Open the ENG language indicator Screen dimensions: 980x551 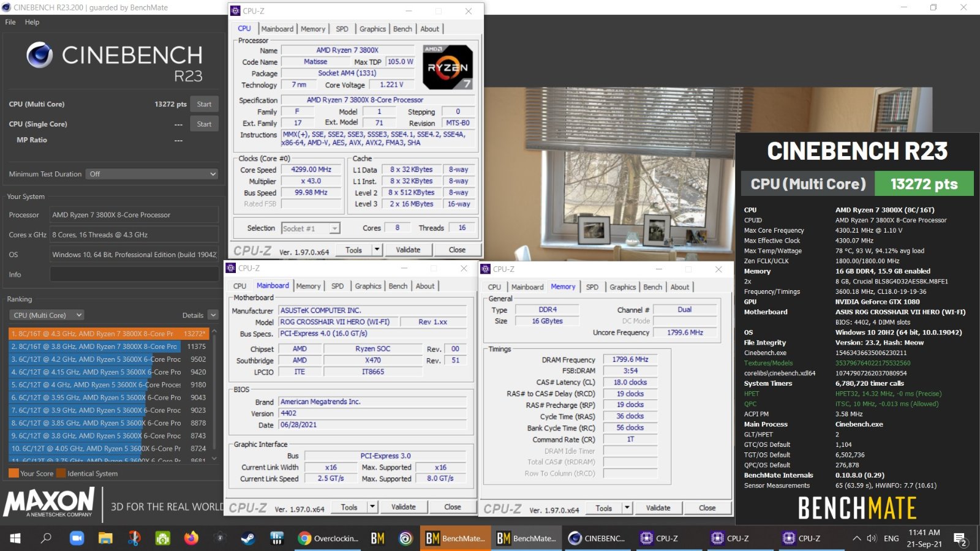891,538
